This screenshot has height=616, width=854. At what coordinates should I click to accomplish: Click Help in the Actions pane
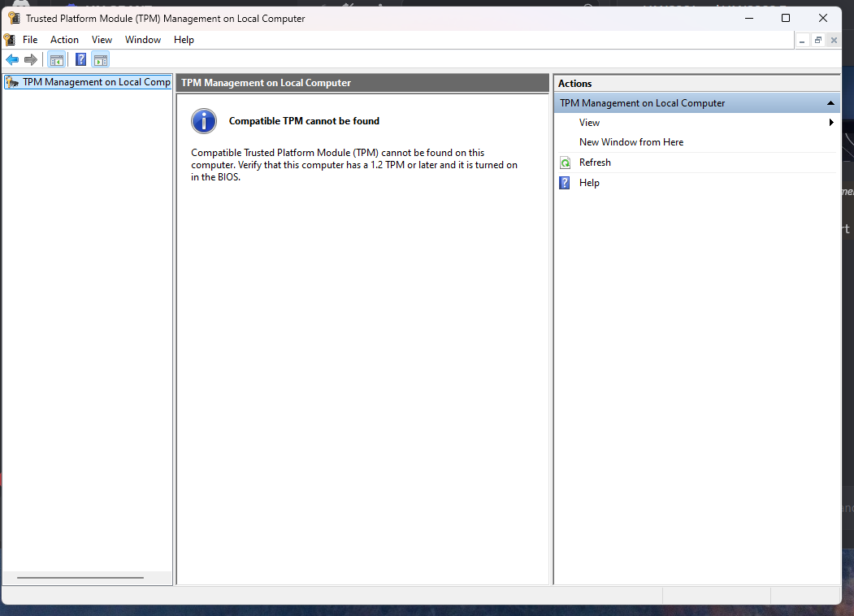[x=589, y=183]
